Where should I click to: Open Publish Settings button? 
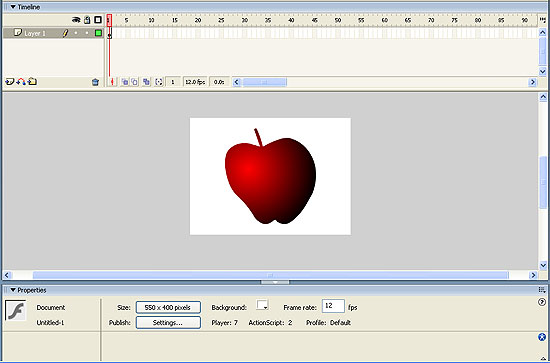168,323
